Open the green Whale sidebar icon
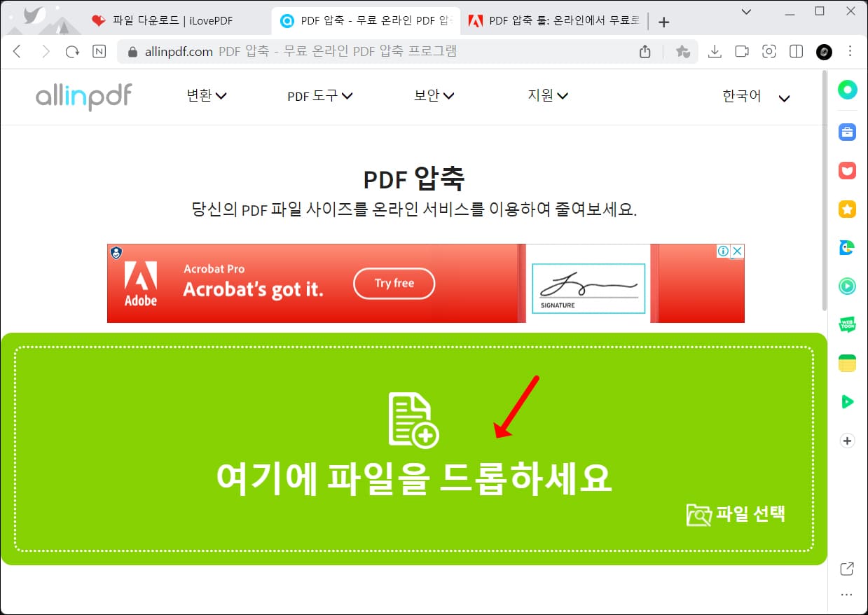The image size is (868, 615). pos(847,90)
